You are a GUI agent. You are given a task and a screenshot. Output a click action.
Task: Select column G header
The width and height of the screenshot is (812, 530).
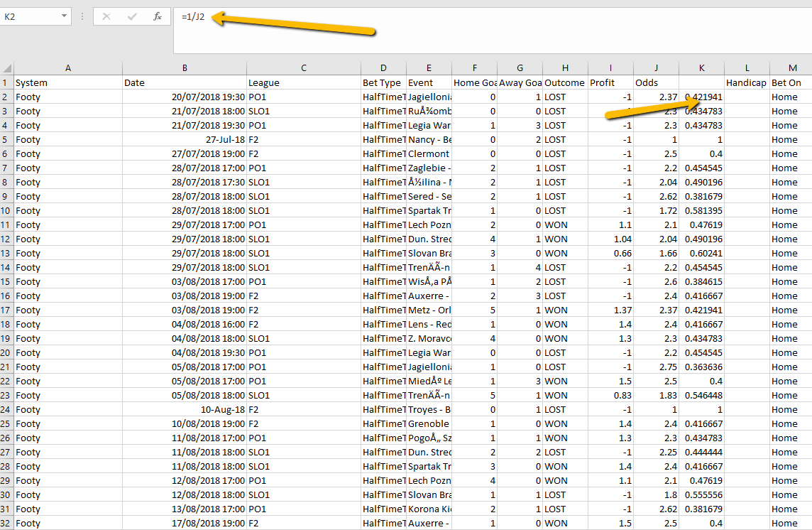pos(520,68)
